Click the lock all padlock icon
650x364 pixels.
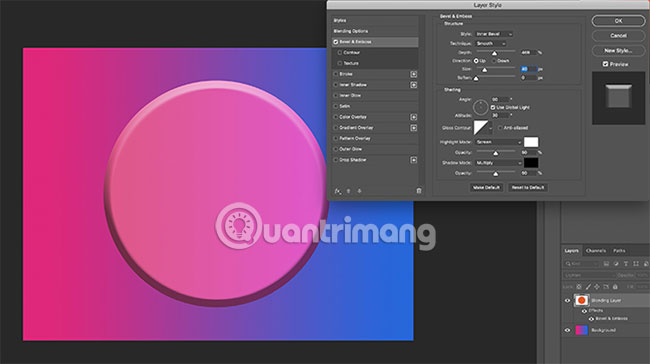(x=615, y=286)
